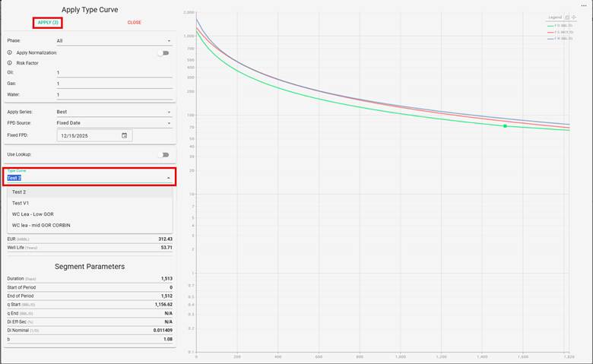Screen dimensions: 593x364
Task: Choose WC lea - mid GOR CORBIN
Action: 90,225
